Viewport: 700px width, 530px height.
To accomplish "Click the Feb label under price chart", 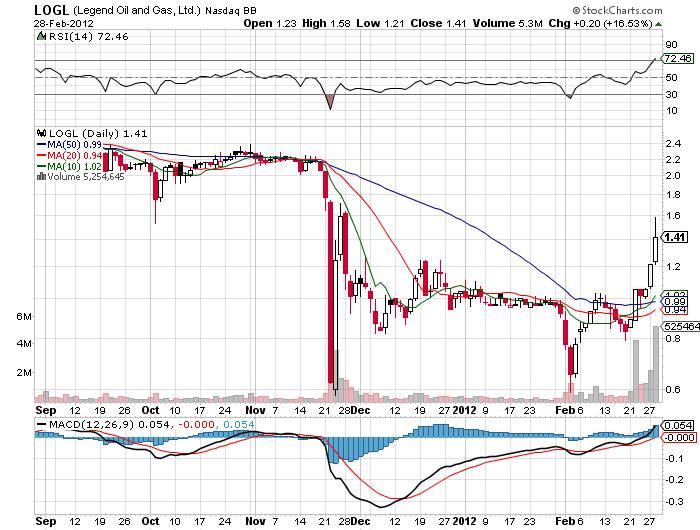I will 566,410.
